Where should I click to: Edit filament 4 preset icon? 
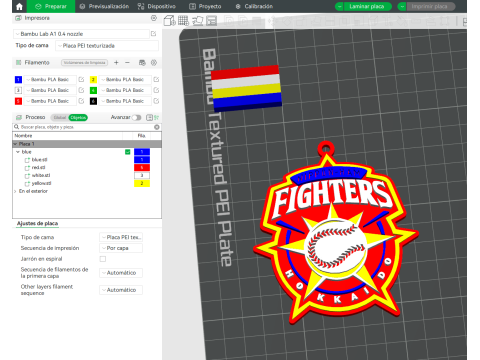pyautogui.click(x=156, y=90)
